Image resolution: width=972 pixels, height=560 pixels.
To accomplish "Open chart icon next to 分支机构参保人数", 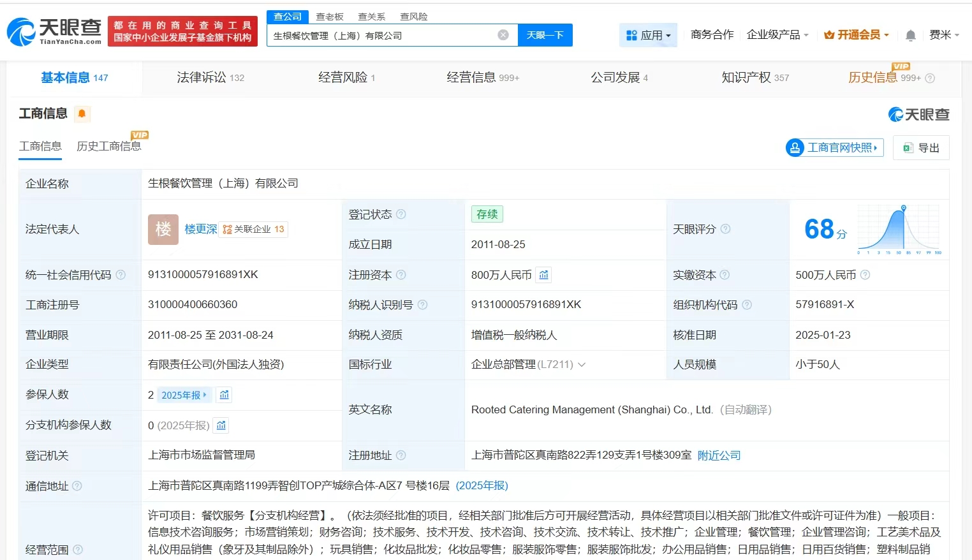I will pos(221,425).
